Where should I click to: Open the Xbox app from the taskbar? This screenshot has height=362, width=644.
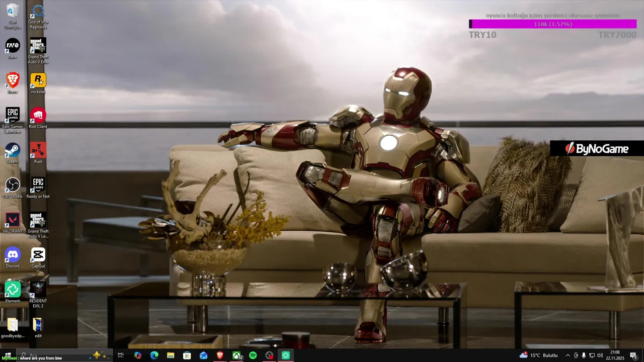236,355
